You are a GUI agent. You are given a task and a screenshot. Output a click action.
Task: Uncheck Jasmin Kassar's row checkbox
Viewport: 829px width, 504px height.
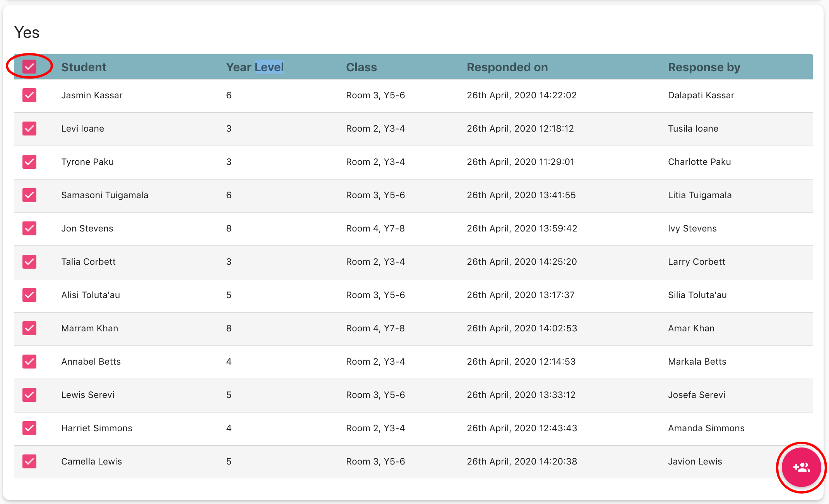pos(29,95)
